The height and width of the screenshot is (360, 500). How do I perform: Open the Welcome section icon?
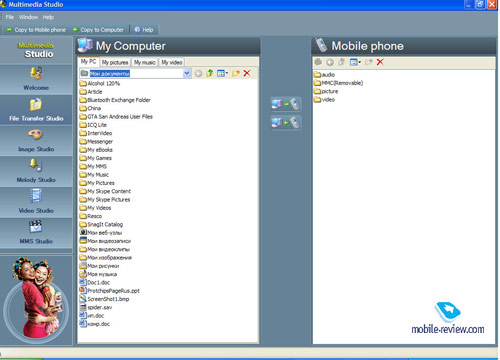(36, 73)
